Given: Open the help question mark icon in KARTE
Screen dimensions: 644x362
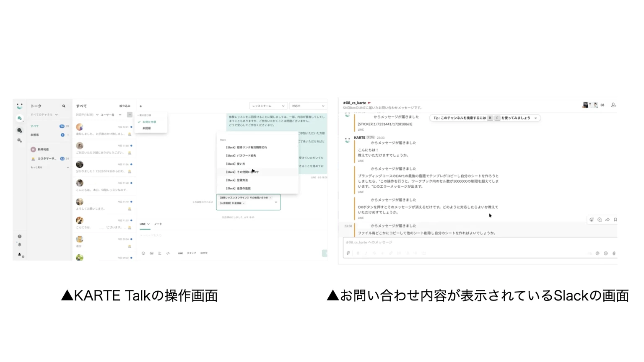Looking at the screenshot, I should (x=19, y=236).
